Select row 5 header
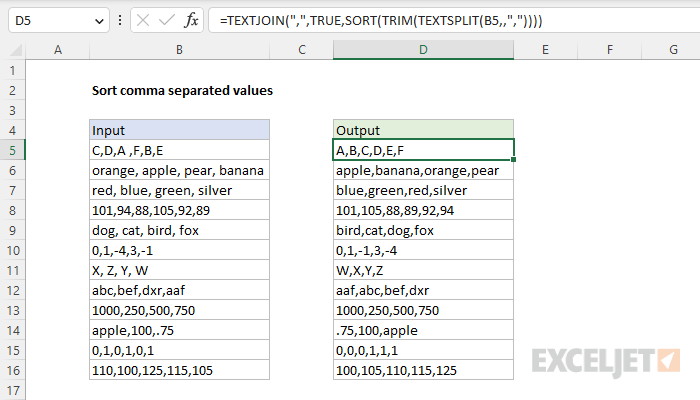700x400 pixels. pyautogui.click(x=12, y=150)
